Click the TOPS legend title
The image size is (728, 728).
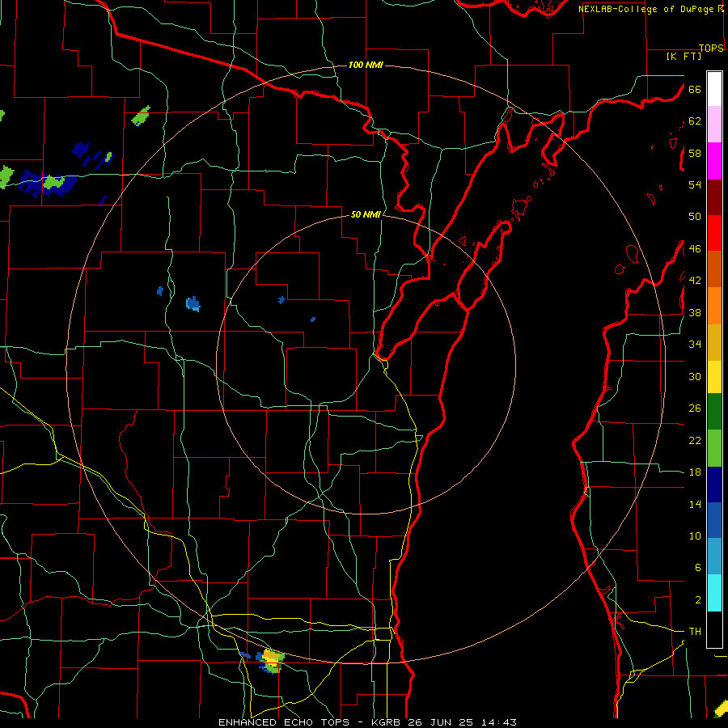tap(711, 48)
